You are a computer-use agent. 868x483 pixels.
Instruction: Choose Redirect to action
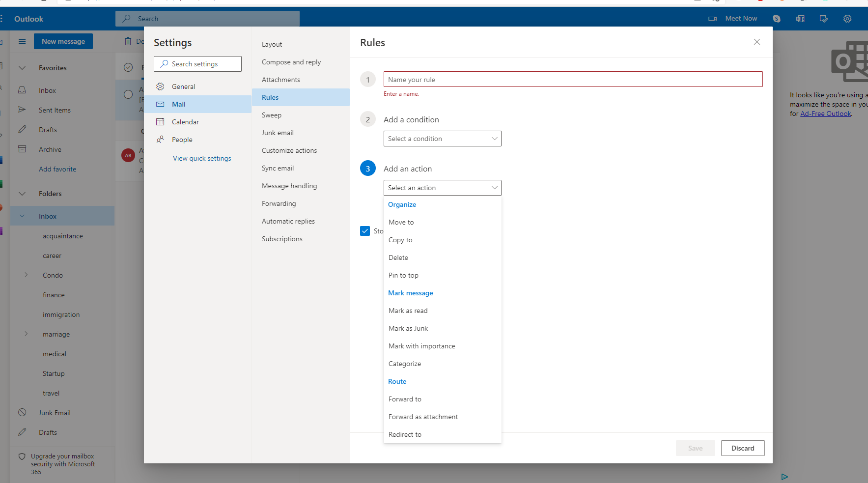pos(443,434)
